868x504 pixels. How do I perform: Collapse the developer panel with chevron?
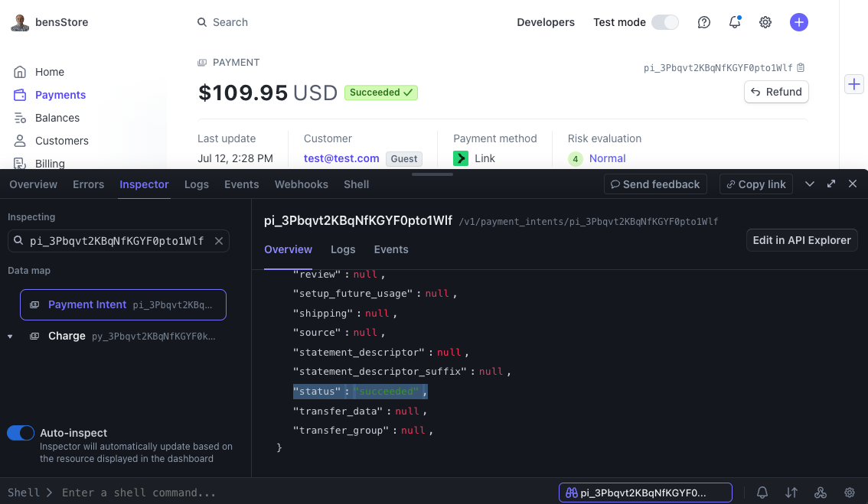point(809,184)
